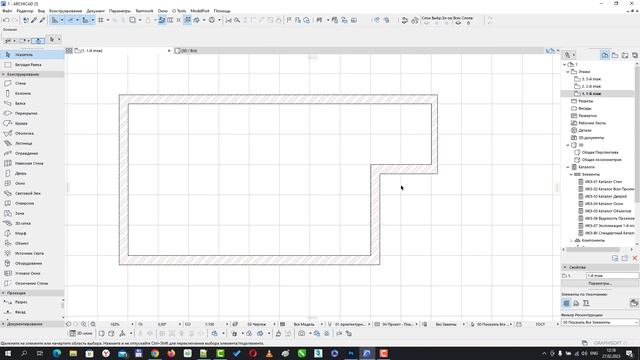The height and width of the screenshot is (360, 640).
Task: Open the Редактор menu
Action: tap(25, 11)
